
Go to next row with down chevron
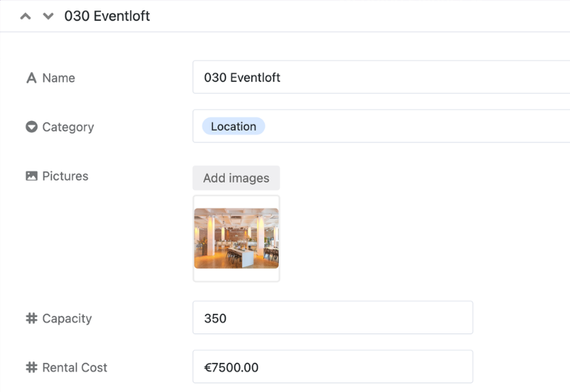pyautogui.click(x=48, y=16)
